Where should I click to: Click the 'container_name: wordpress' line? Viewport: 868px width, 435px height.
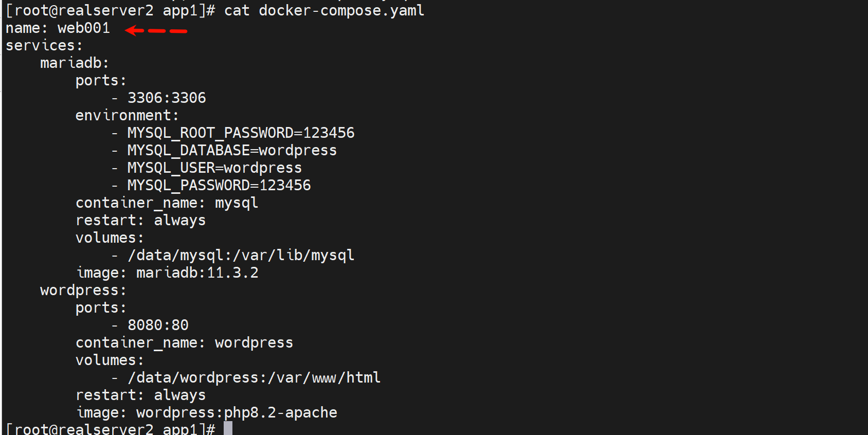pyautogui.click(x=184, y=343)
